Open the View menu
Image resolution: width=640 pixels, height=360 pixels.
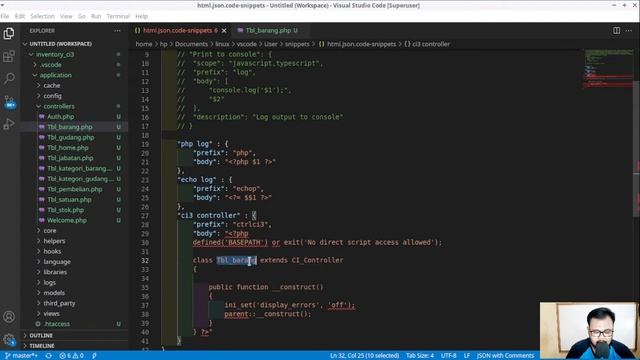66,16
